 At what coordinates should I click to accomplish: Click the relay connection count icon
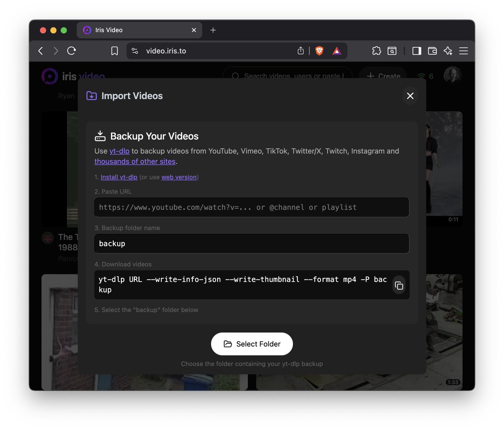pyautogui.click(x=425, y=76)
